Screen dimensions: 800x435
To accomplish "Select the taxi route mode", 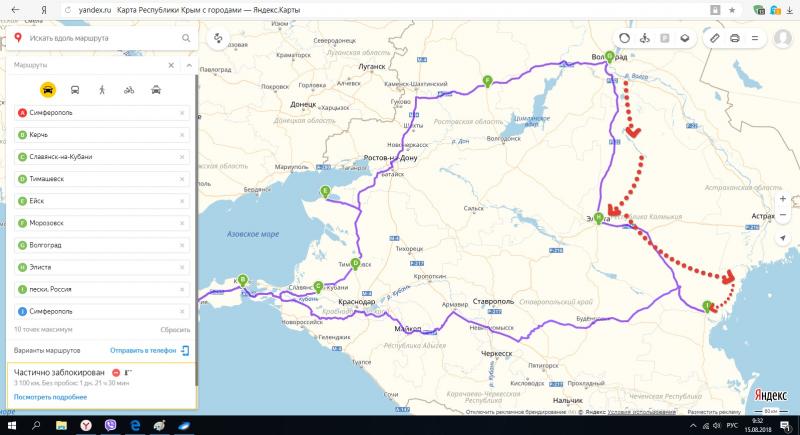I will 156,89.
